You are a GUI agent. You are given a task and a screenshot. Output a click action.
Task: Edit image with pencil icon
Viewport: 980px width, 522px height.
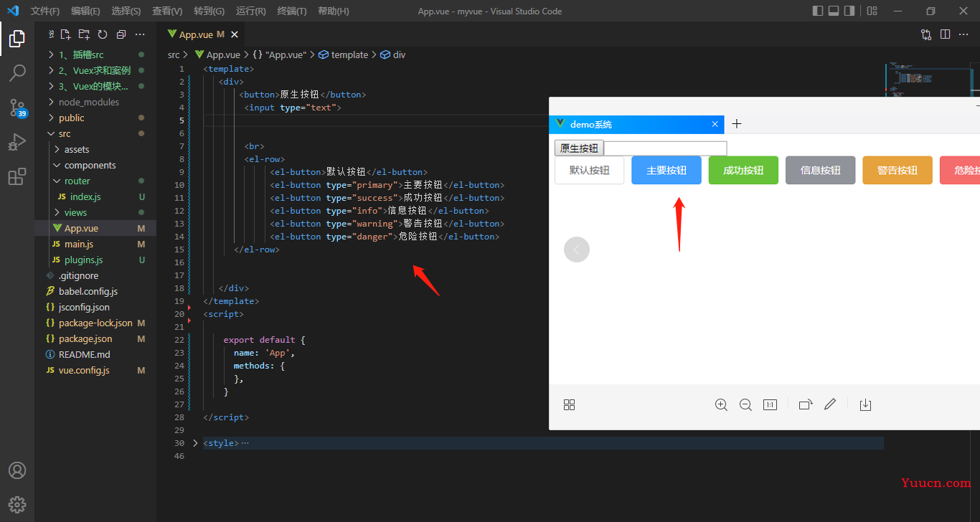coord(830,405)
